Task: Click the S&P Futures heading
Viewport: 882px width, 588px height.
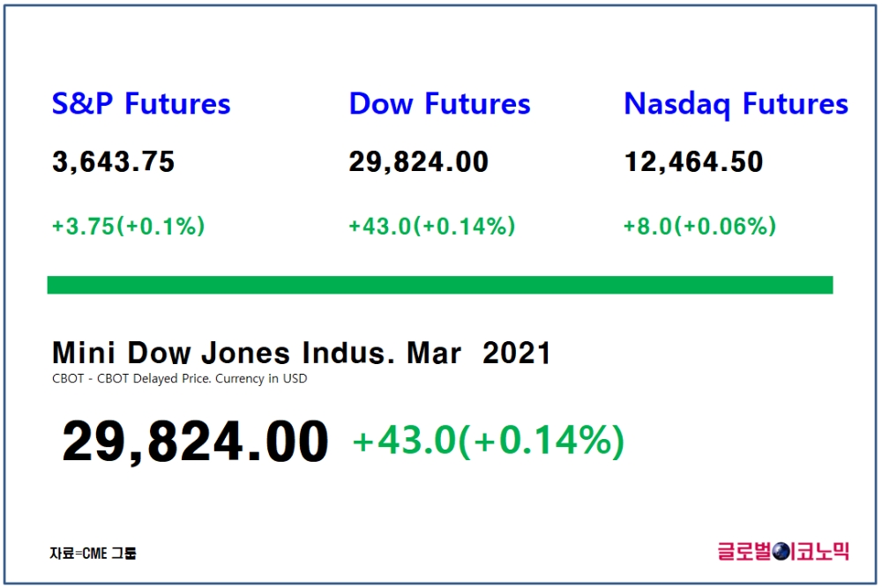Action: pos(141,103)
